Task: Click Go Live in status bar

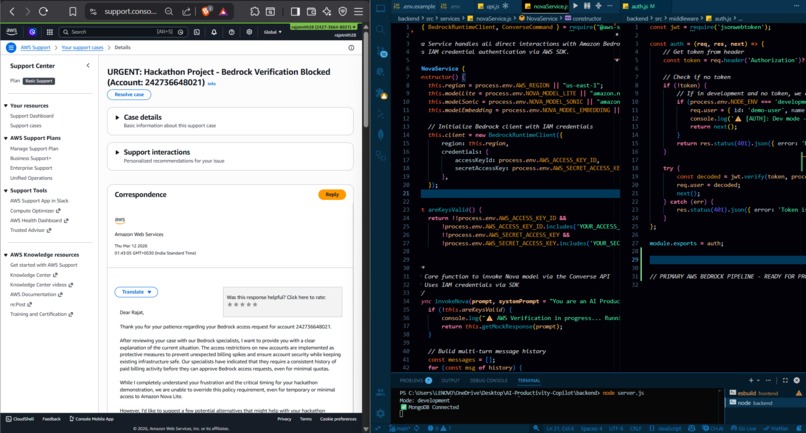Action: pos(744,428)
